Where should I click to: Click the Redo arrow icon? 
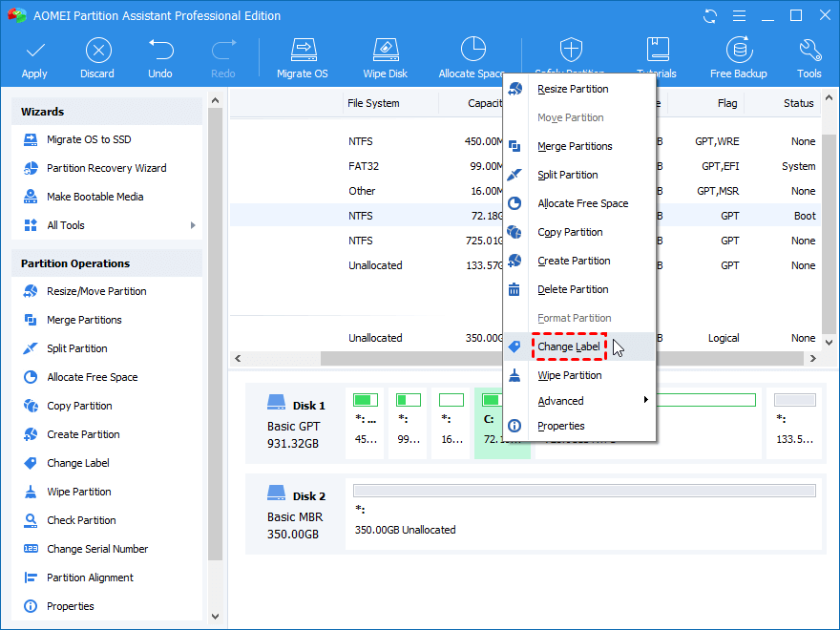223,50
